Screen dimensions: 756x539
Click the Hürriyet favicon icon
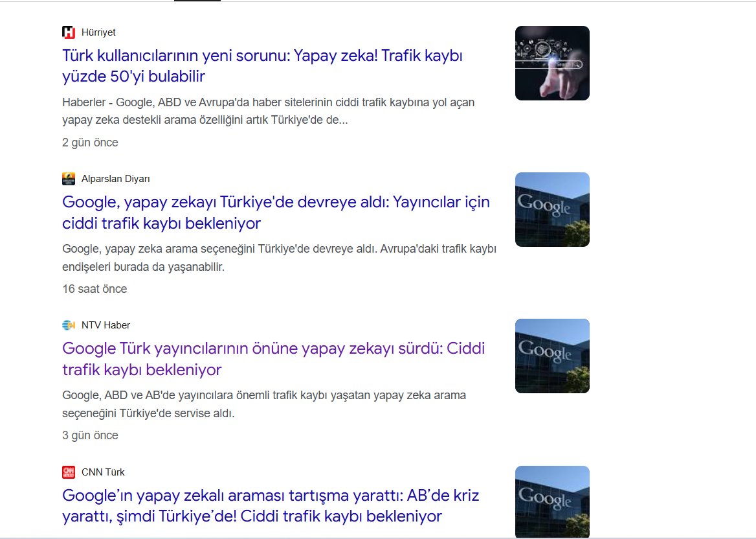point(69,32)
